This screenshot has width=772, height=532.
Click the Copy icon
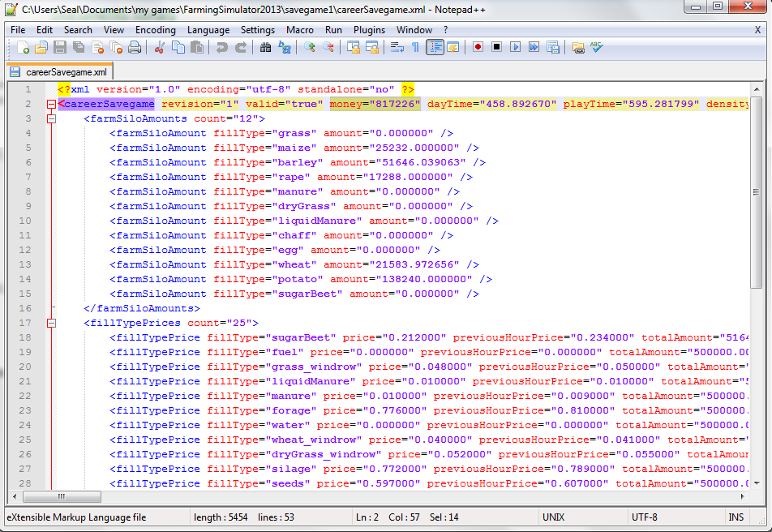[178, 47]
